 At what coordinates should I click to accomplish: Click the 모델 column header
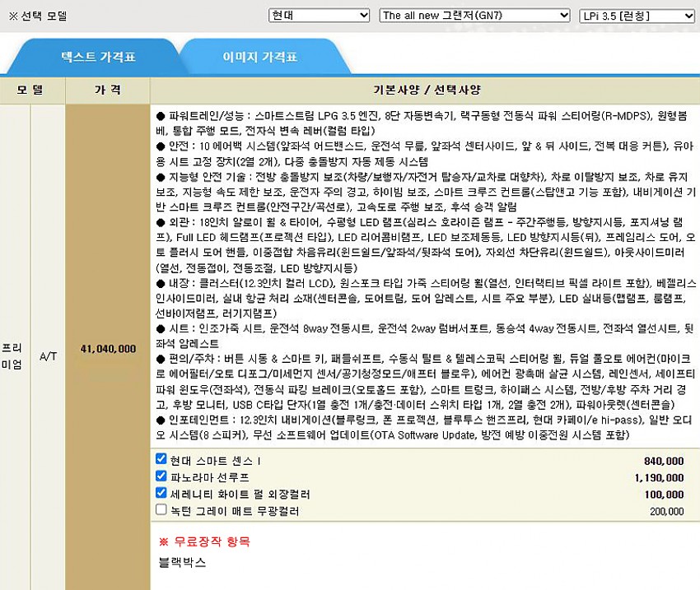point(32,89)
